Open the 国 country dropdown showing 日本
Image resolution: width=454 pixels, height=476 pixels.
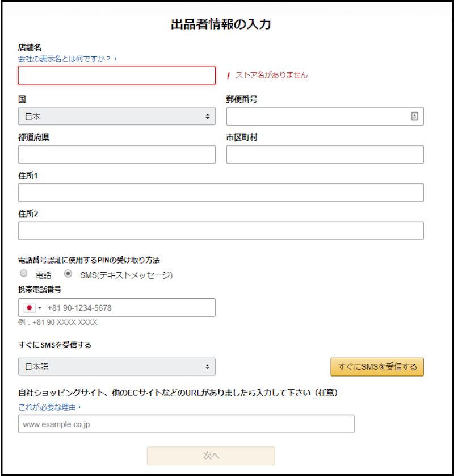(x=117, y=116)
